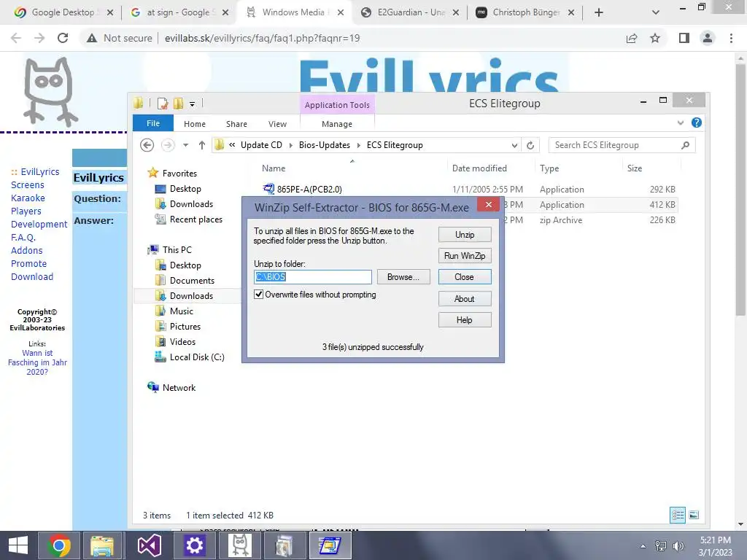Toggle Overwrite files without prompting checkbox
The width and height of the screenshot is (747, 560).
coord(259,295)
